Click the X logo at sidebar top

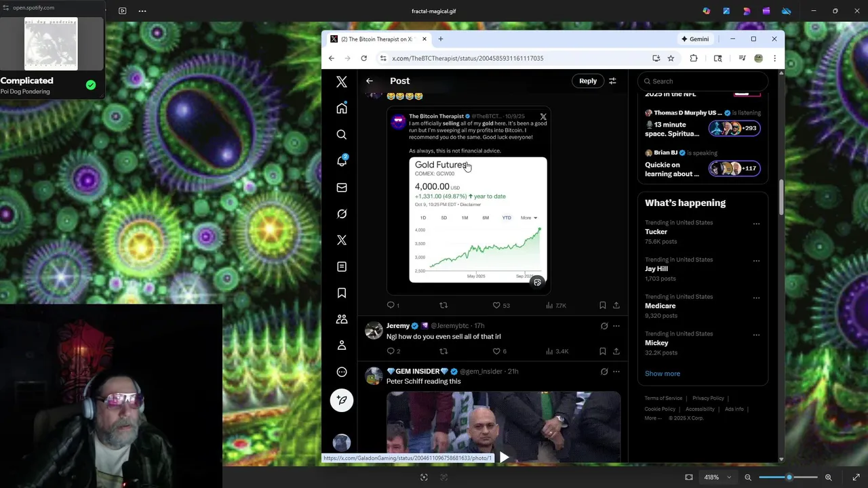342,82
